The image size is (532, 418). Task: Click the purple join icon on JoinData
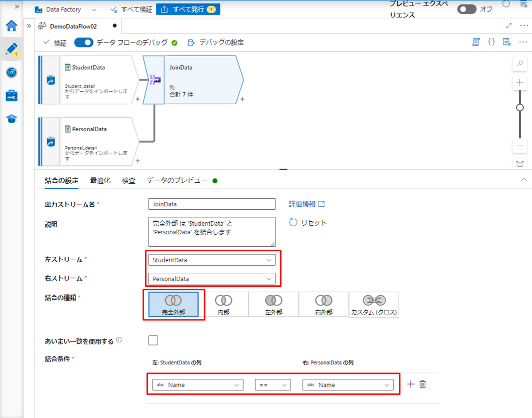point(155,80)
